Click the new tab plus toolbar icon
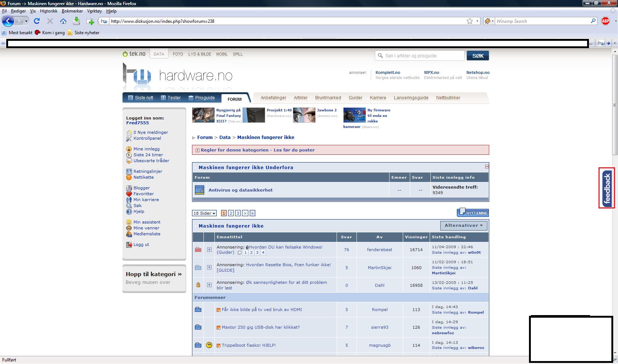Viewport: 618px width, 364px height. point(90,21)
